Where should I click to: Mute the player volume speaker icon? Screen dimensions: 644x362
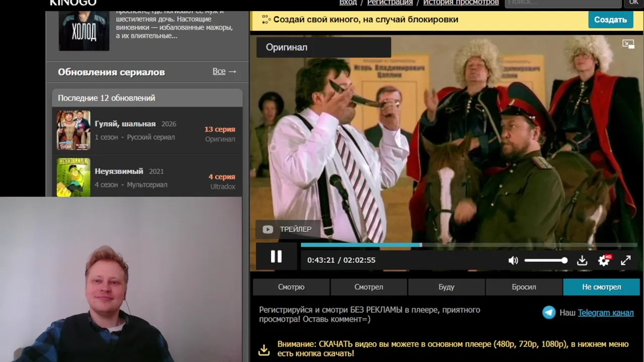513,260
